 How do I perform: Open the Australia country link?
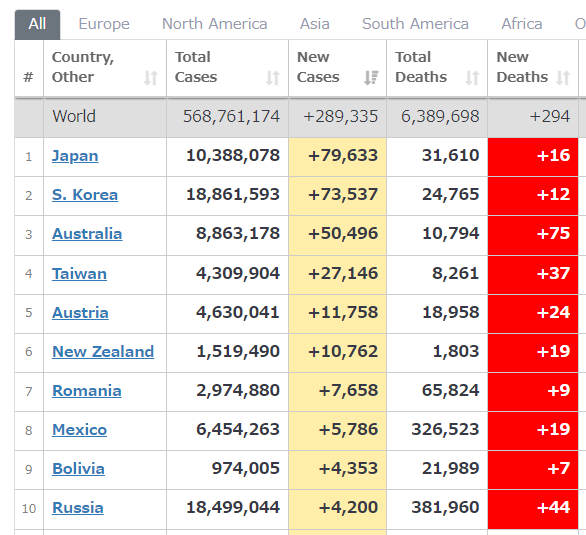pos(87,234)
